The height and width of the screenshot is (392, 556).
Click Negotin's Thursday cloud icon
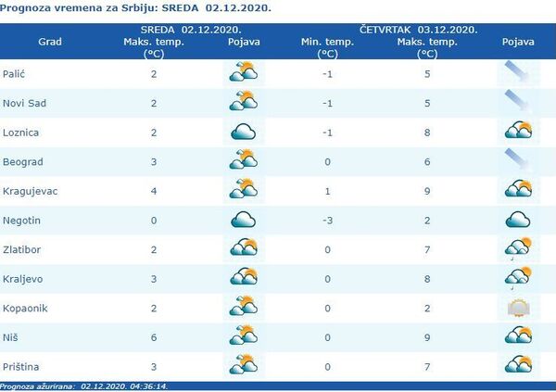point(517,220)
